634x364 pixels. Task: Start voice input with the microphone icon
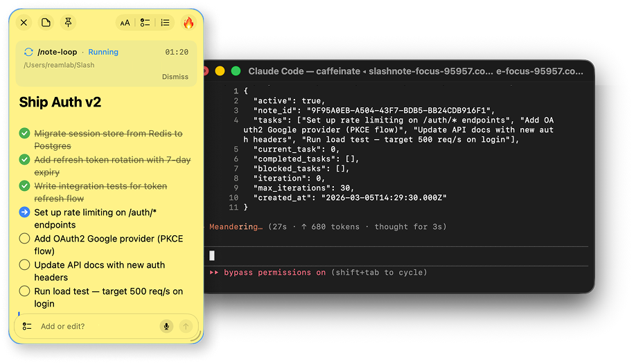pyautogui.click(x=166, y=327)
